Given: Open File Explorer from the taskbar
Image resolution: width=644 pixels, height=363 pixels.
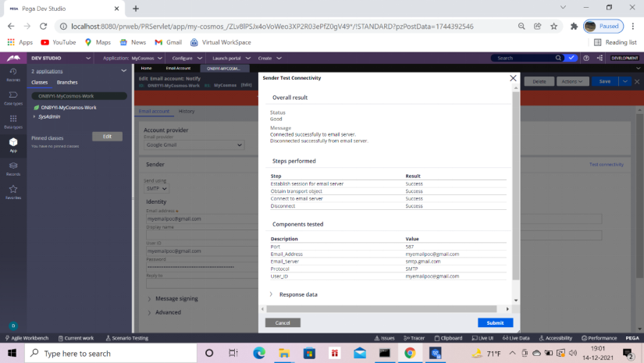Looking at the screenshot, I should (x=284, y=353).
